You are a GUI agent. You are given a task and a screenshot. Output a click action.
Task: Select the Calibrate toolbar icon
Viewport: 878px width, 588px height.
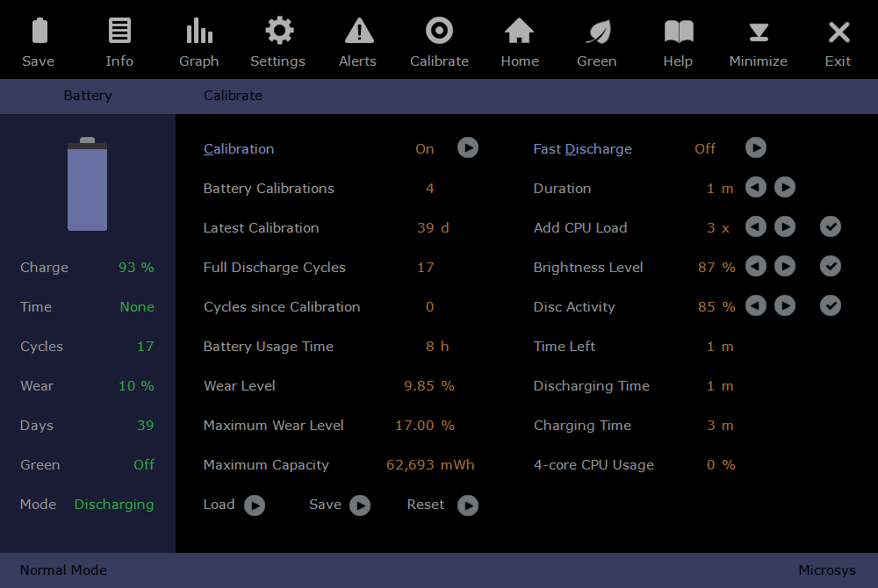click(x=439, y=31)
